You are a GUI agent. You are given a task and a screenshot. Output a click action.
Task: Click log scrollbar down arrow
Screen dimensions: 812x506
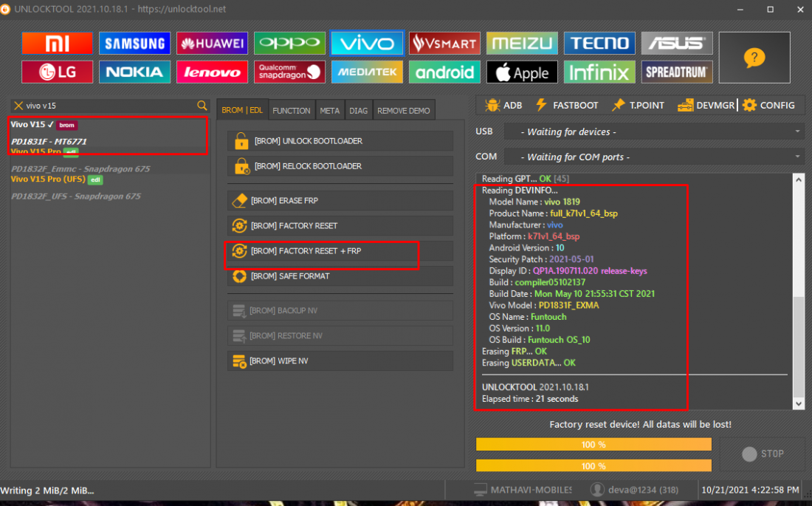click(799, 404)
